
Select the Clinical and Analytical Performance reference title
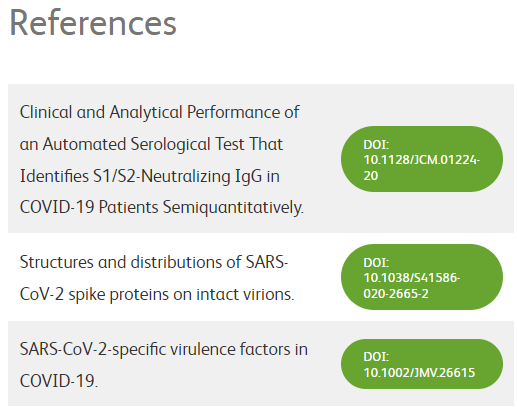(x=162, y=159)
